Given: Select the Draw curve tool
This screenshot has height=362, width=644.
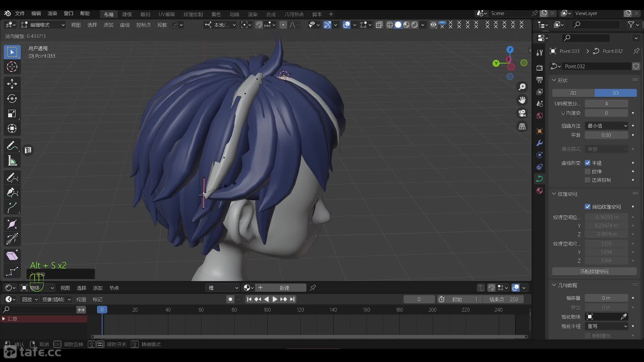Looking at the screenshot, I should [12, 178].
